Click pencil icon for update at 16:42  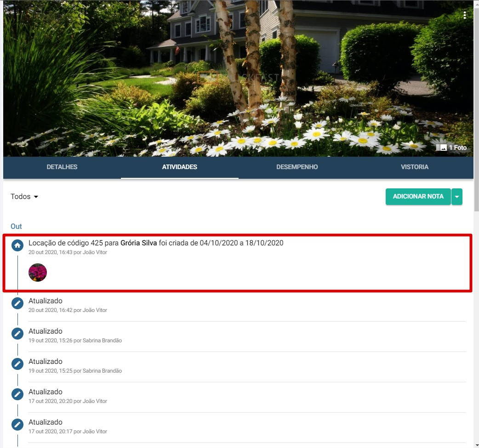click(17, 303)
